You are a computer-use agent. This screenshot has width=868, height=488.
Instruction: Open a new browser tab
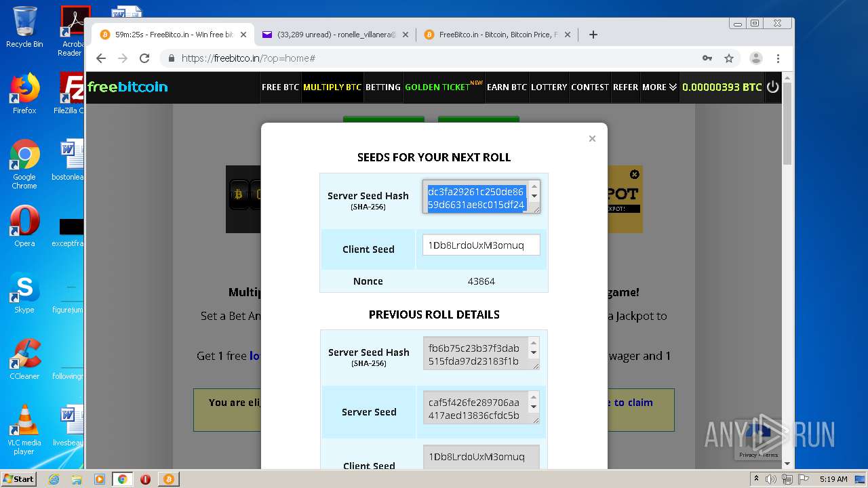tap(593, 35)
